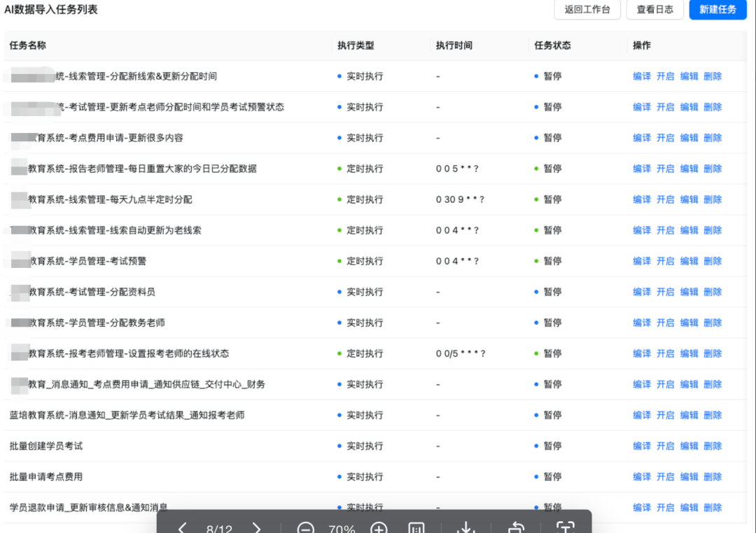Click 删除 for the 学员退款申请 task

pyautogui.click(x=713, y=508)
